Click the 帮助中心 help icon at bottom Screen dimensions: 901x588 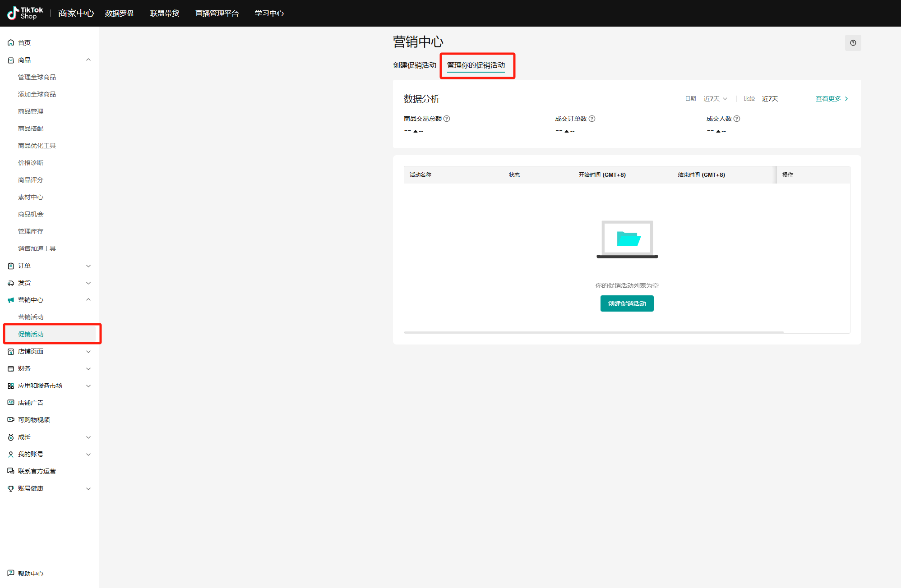(11, 573)
